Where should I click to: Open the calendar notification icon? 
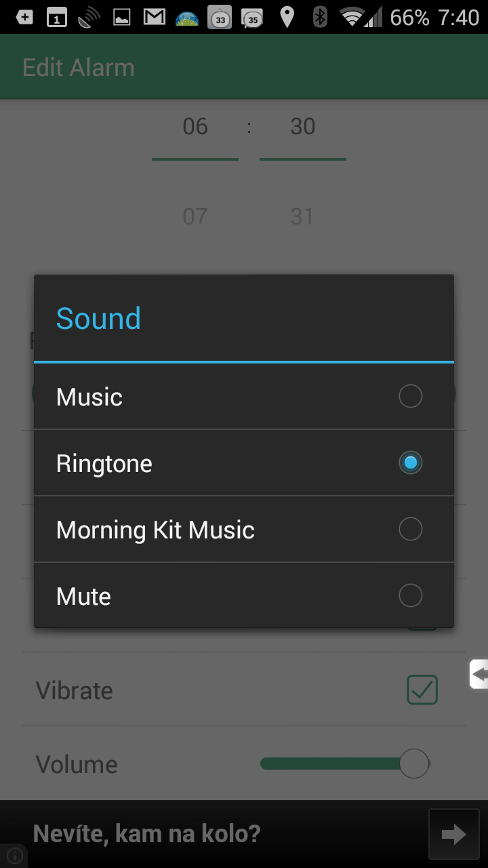pyautogui.click(x=57, y=17)
